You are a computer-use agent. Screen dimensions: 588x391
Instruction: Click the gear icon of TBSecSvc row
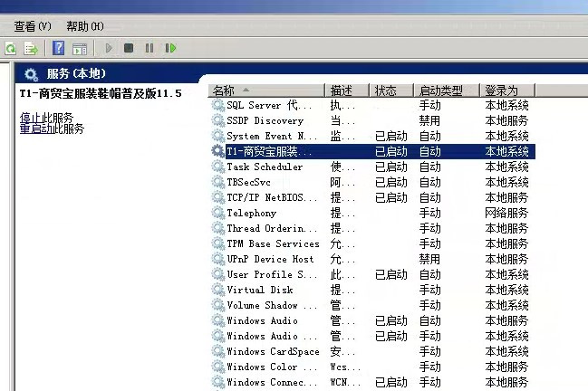(x=217, y=182)
